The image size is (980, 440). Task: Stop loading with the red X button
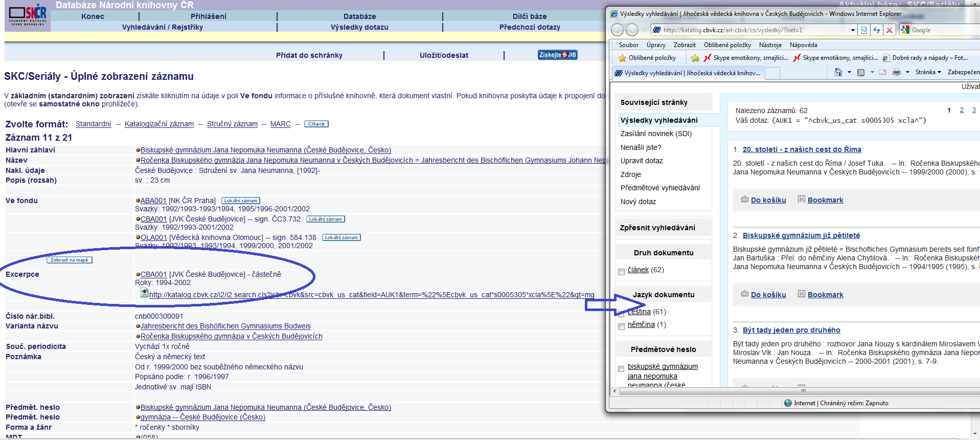tap(890, 30)
